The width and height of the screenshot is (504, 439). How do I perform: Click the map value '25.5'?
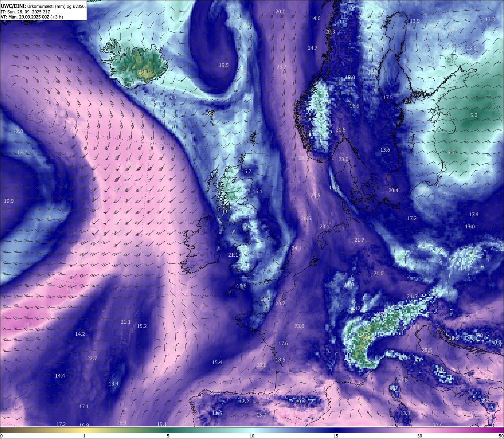[427, 350]
